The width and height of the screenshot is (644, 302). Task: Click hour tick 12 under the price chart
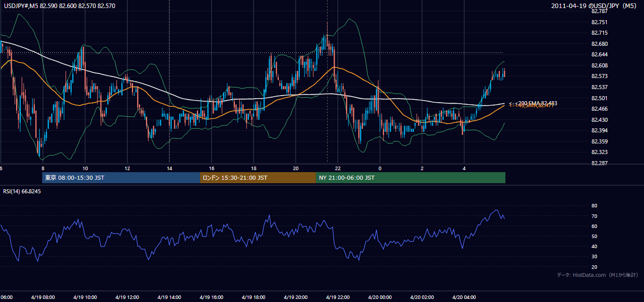pos(127,168)
